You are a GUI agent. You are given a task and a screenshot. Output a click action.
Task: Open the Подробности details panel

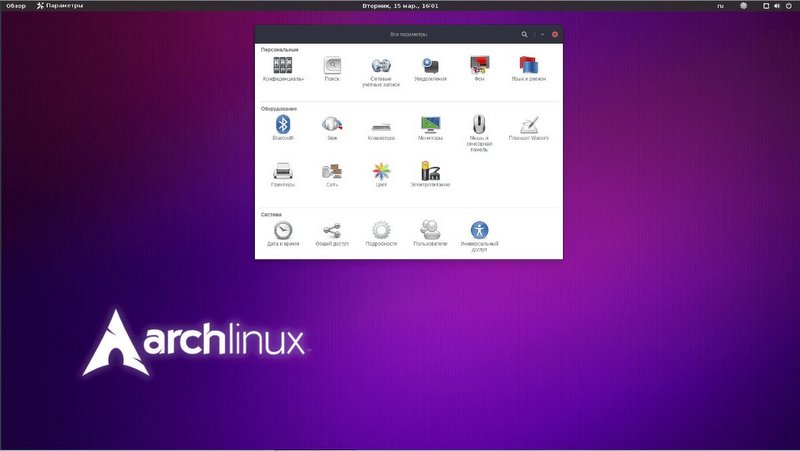[x=381, y=234]
